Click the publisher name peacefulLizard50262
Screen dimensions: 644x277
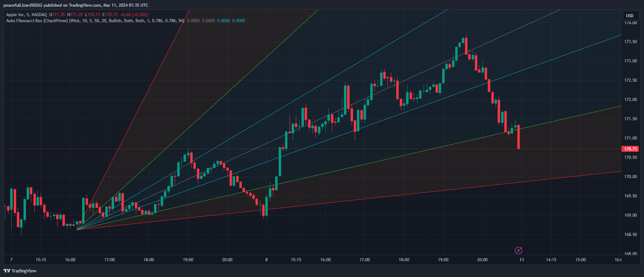pyautogui.click(x=23, y=5)
